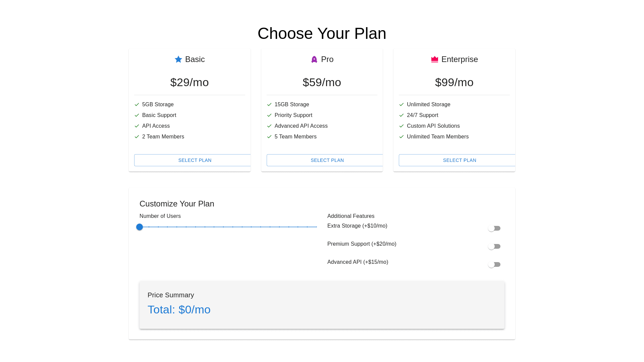Click checkmark next to Custom API Solutions
This screenshot has width=644, height=362.
coord(401,126)
